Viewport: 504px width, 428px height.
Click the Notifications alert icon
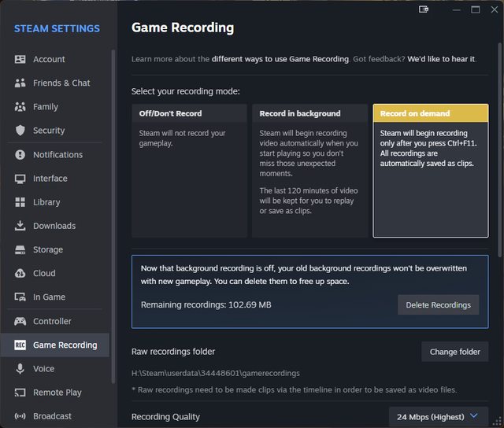pos(20,154)
